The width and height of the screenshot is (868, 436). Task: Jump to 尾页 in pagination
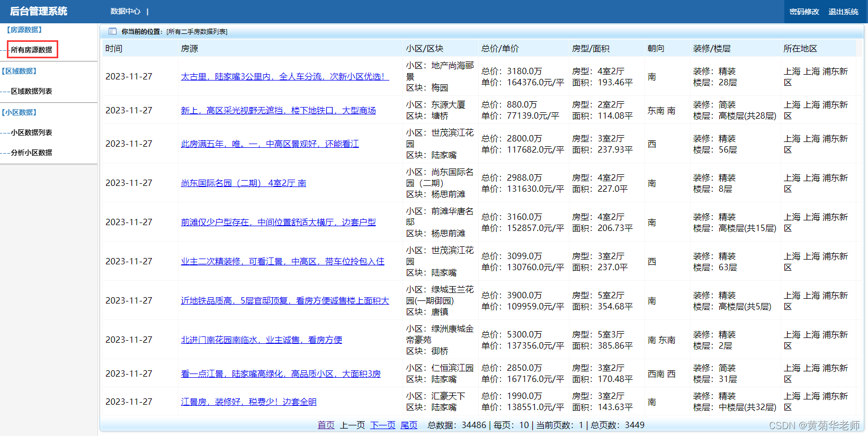409,425
